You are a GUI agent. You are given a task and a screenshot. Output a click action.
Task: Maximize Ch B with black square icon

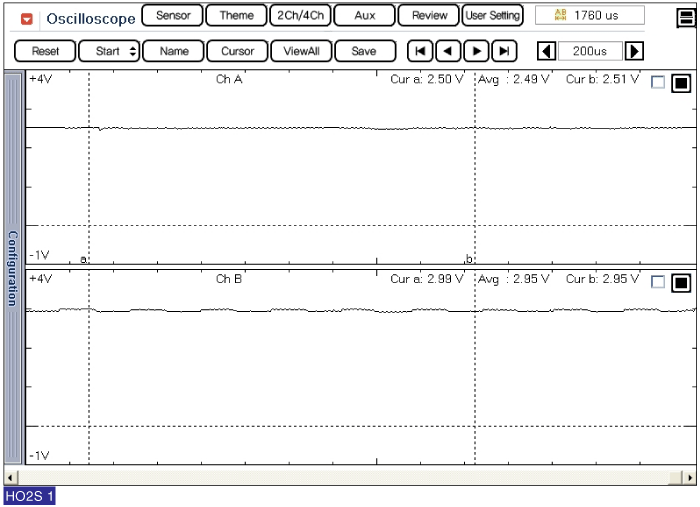pos(681,282)
